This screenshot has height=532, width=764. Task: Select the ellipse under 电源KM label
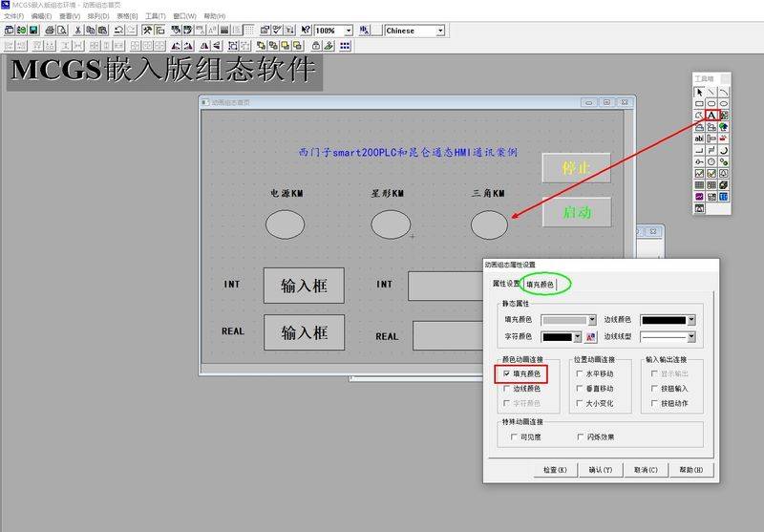pyautogui.click(x=285, y=224)
